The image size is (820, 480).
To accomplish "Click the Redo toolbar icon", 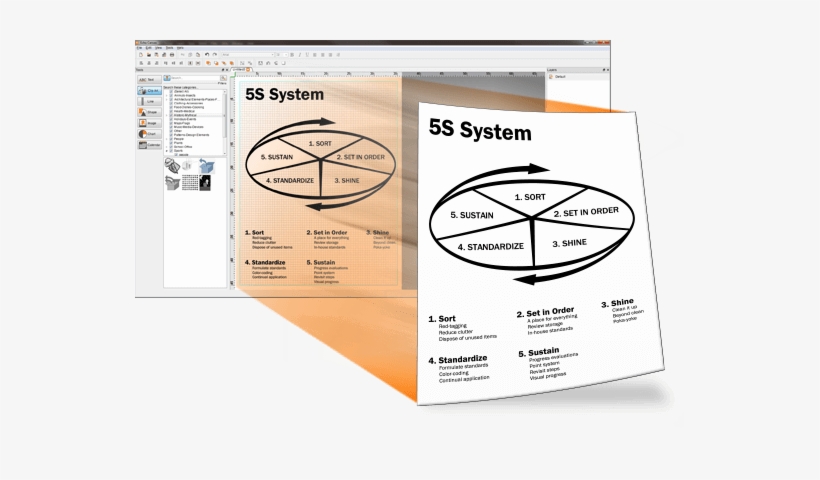I will pos(214,54).
